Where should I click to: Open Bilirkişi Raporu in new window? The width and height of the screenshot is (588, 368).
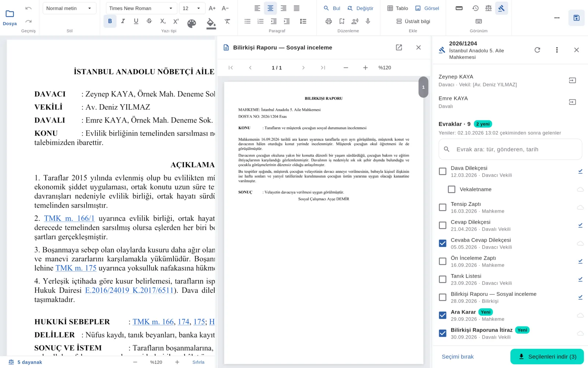pos(399,47)
